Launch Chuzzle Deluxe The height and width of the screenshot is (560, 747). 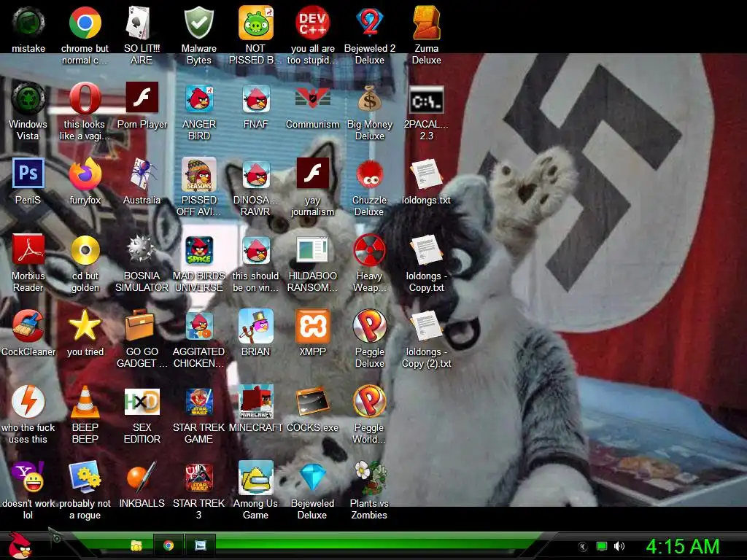coord(369,174)
